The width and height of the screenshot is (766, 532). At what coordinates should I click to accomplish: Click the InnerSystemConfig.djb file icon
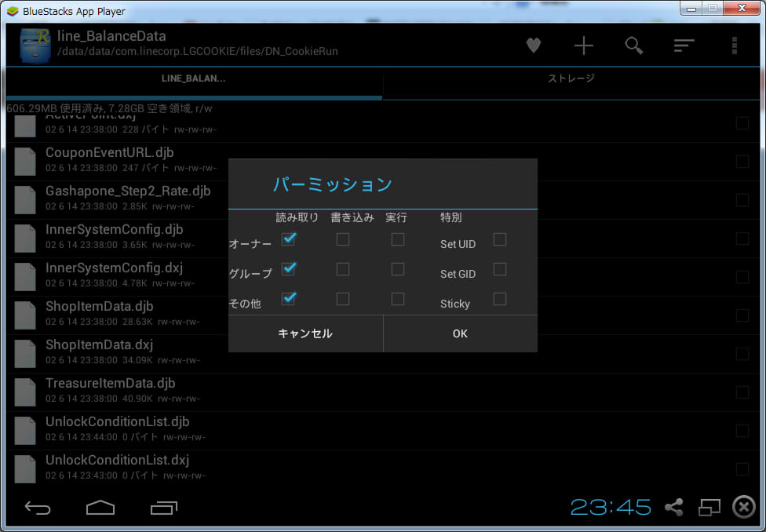25,239
